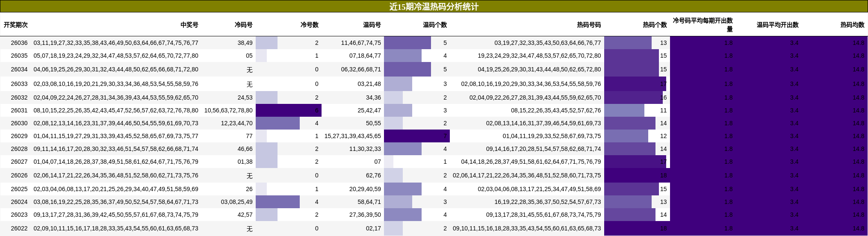Click the title 近15期冷温热码分析统计
Image resolution: width=868 pixels, height=236 pixels.
pos(434,6)
